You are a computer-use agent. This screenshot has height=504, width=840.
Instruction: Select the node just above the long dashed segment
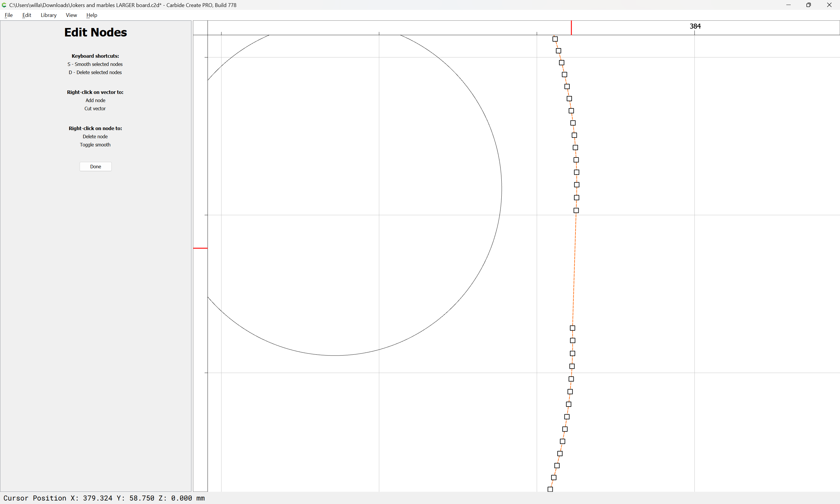(576, 211)
